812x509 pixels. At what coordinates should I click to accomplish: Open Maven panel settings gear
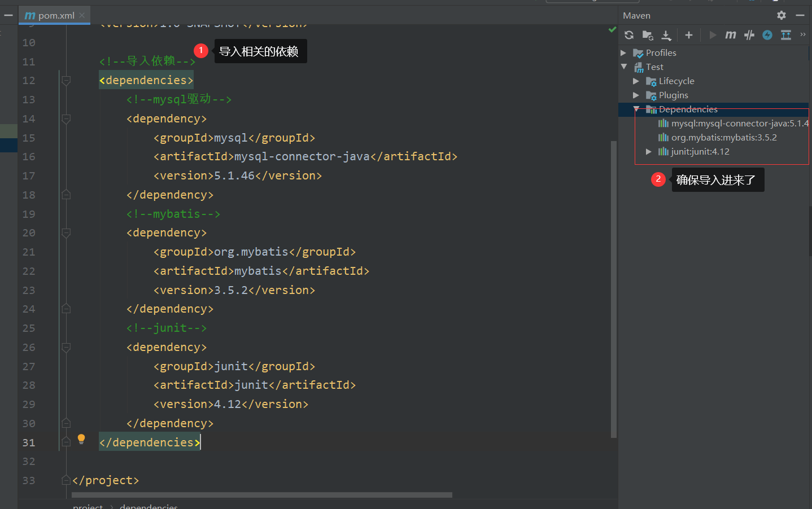[782, 15]
